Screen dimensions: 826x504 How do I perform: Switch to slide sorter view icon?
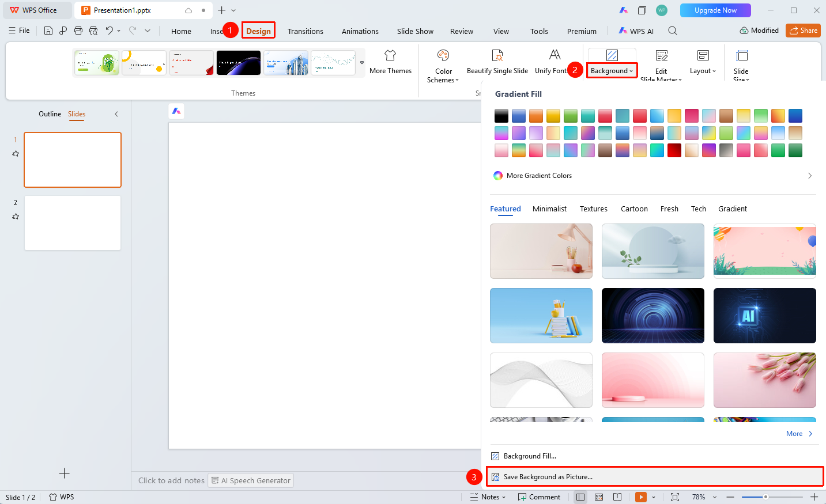click(599, 497)
